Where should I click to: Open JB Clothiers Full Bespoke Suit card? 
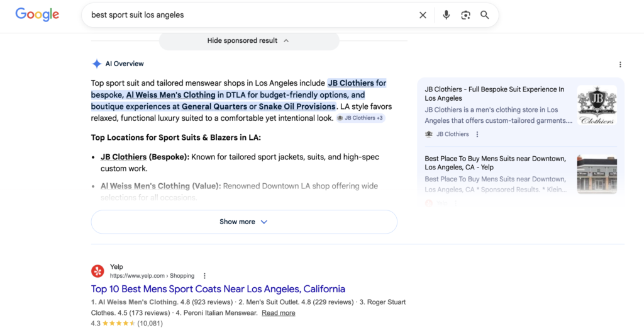(x=494, y=94)
